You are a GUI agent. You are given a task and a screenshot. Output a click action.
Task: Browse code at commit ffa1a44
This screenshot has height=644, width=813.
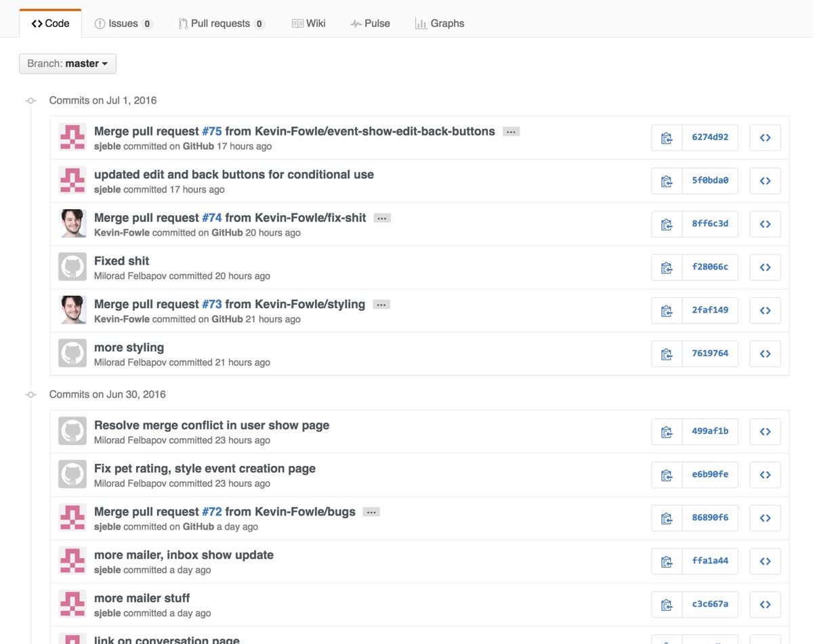pos(765,561)
